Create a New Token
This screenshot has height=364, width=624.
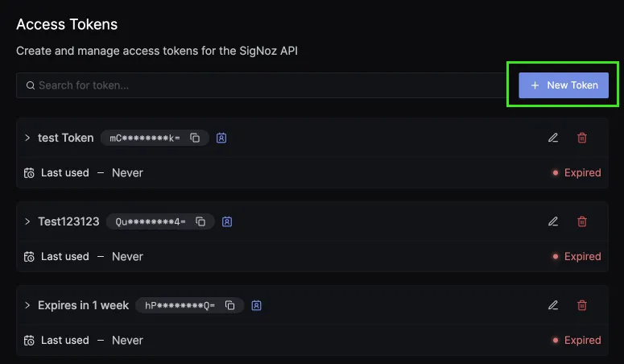tap(564, 85)
